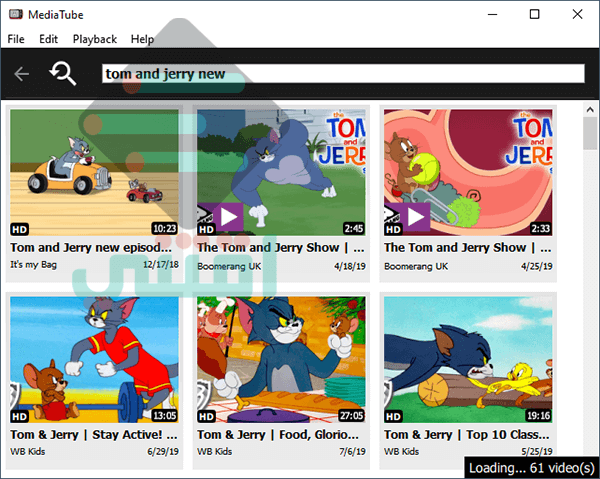The image size is (600, 479).
Task: Click the HD badge on the 13:05 video
Action: 20,416
